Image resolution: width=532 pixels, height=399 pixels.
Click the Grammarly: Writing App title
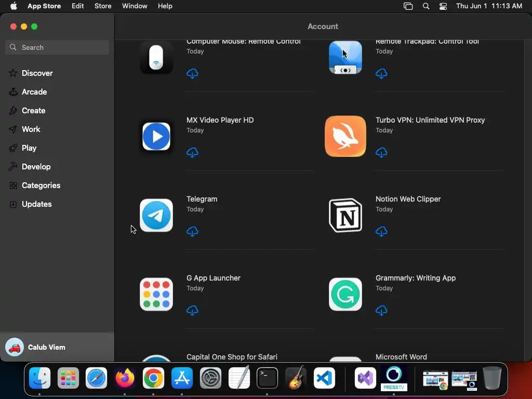pyautogui.click(x=415, y=278)
